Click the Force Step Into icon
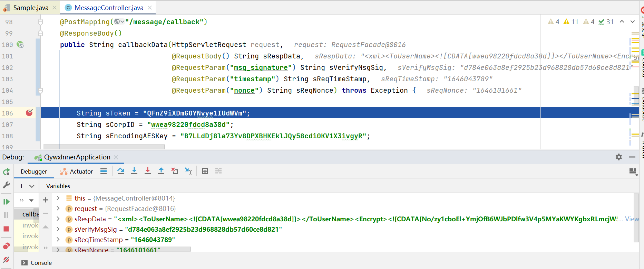The width and height of the screenshot is (644, 269). click(x=148, y=171)
